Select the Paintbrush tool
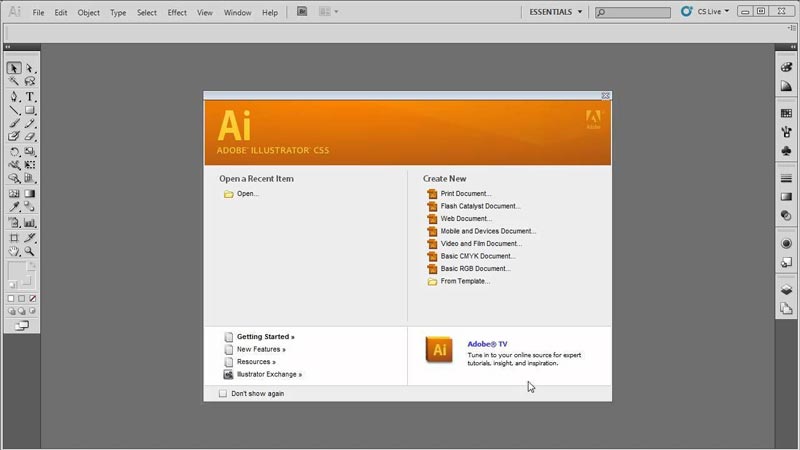 pyautogui.click(x=14, y=123)
